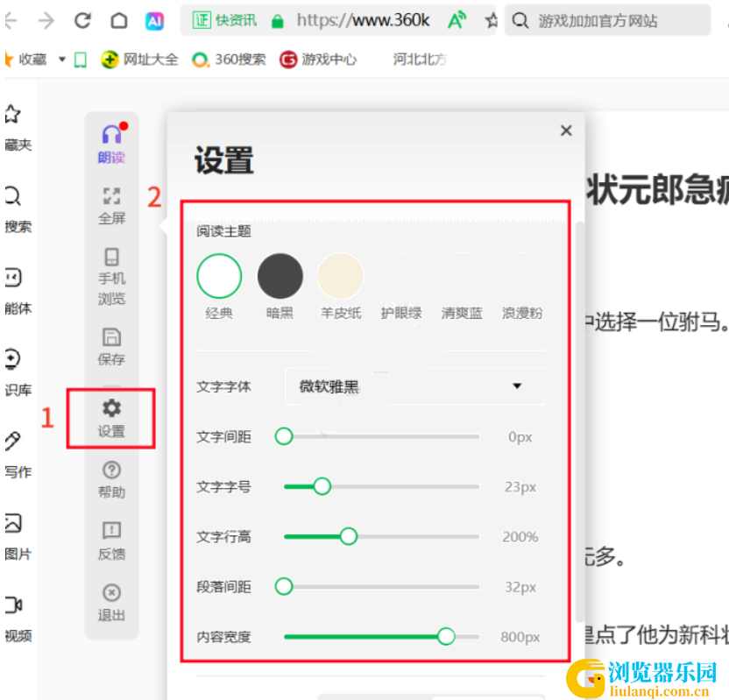The height and width of the screenshot is (700, 729).
Task: Open the AI assistant icon in the toolbar
Action: (154, 21)
